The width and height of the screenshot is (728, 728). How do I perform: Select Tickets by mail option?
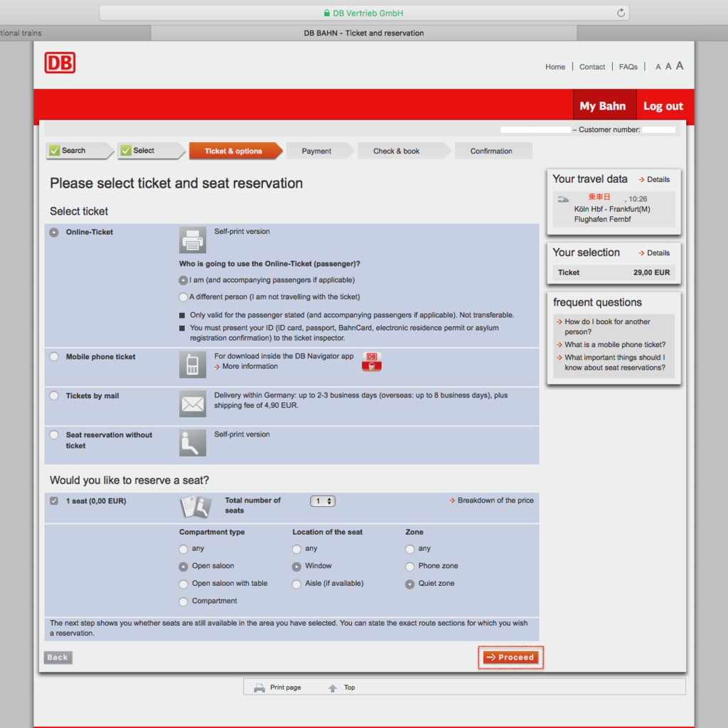click(54, 395)
